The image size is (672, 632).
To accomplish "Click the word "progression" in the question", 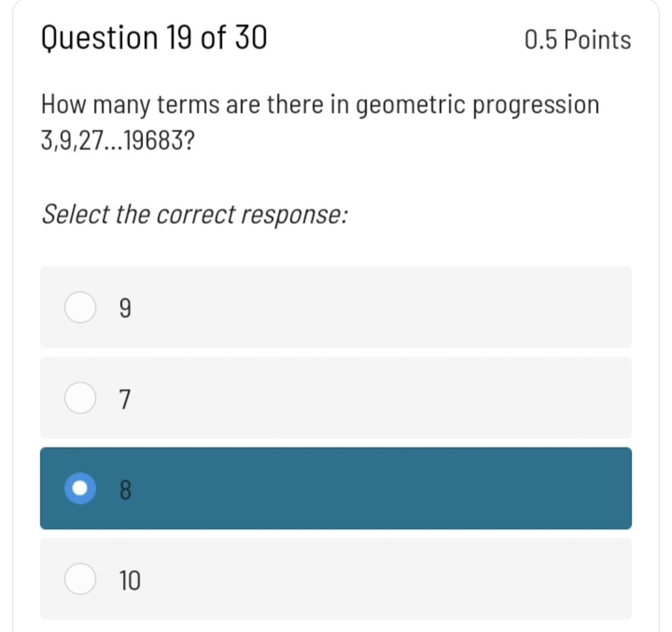I will [536, 106].
